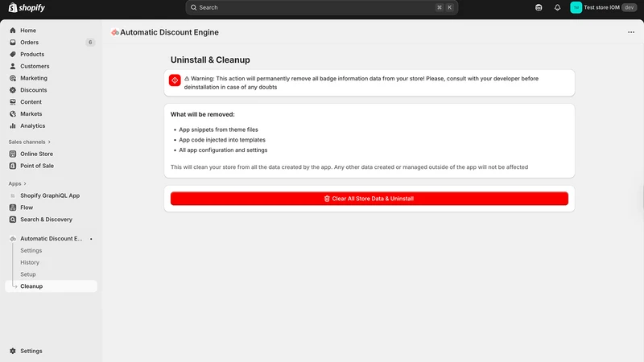Open Analytics page link
644x362 pixels.
coord(32,125)
